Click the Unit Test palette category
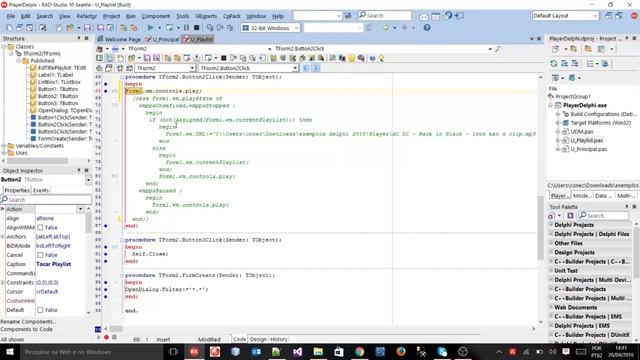Viewport: 640px width, 360px height. click(x=566, y=271)
